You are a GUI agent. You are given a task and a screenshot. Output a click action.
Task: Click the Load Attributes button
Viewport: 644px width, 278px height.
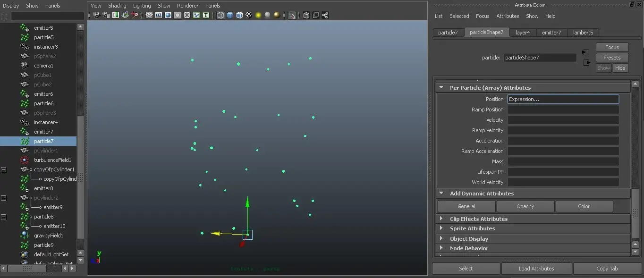[x=536, y=269]
